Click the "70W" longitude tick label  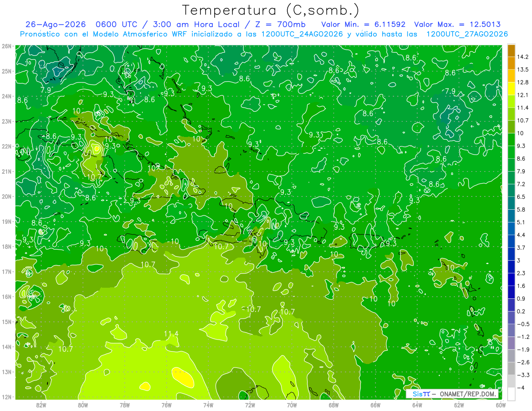point(292,405)
